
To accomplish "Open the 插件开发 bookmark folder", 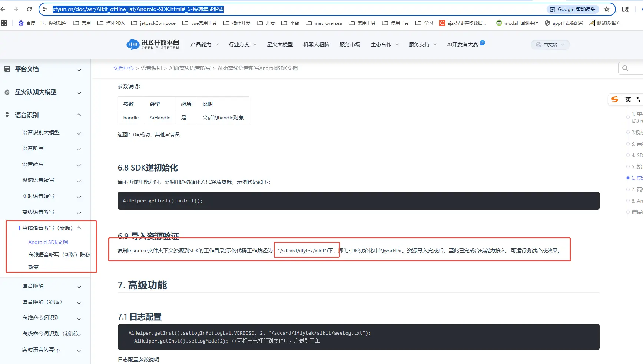I will click(x=237, y=23).
